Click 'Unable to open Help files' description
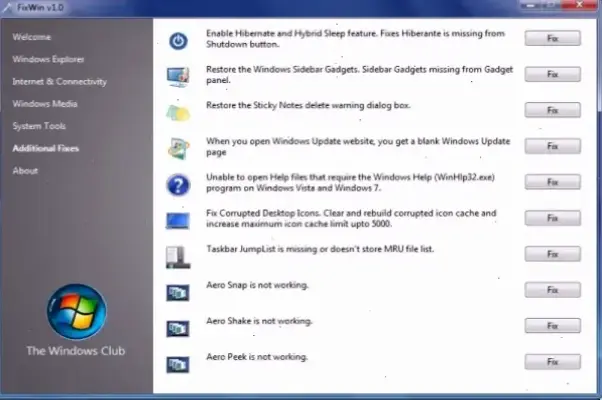The image size is (602, 400). [351, 182]
